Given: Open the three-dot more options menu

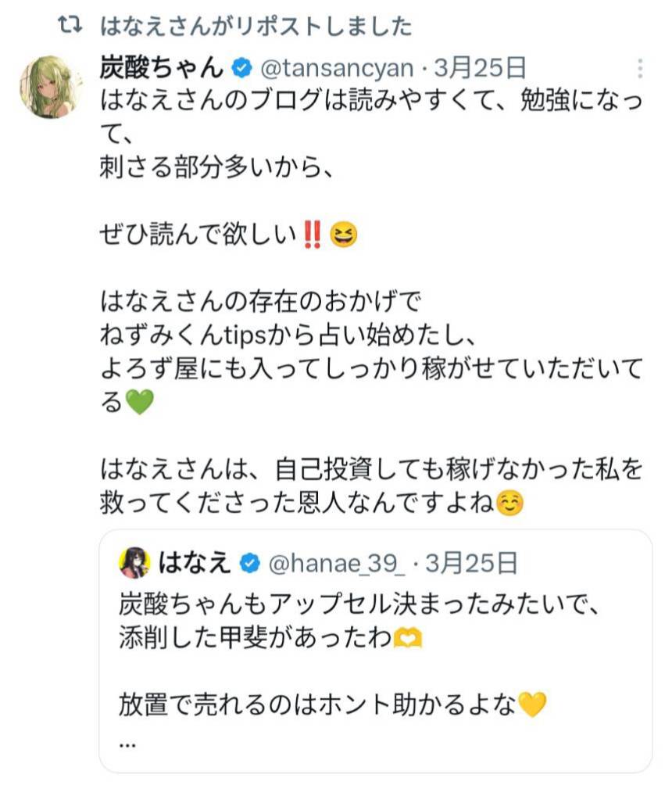Looking at the screenshot, I should [x=639, y=69].
